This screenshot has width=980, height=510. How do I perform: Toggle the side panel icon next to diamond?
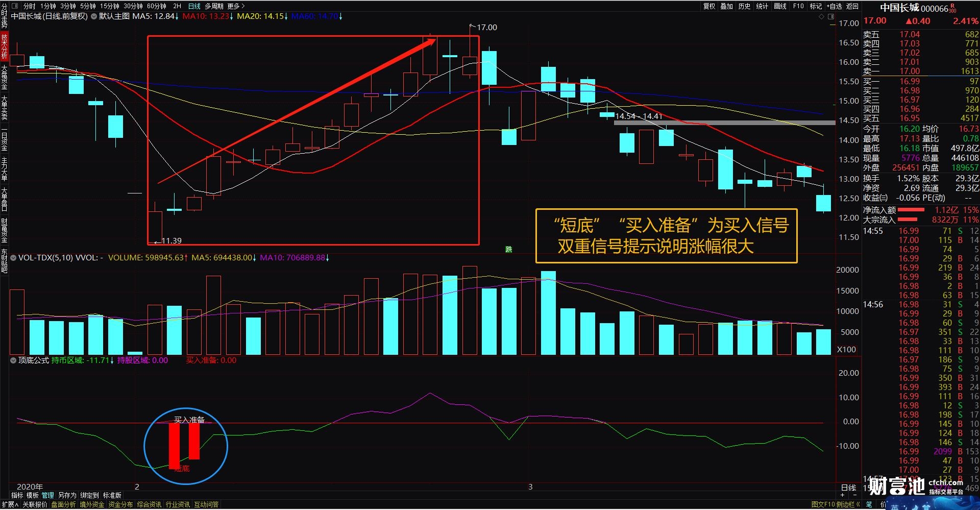click(x=830, y=16)
